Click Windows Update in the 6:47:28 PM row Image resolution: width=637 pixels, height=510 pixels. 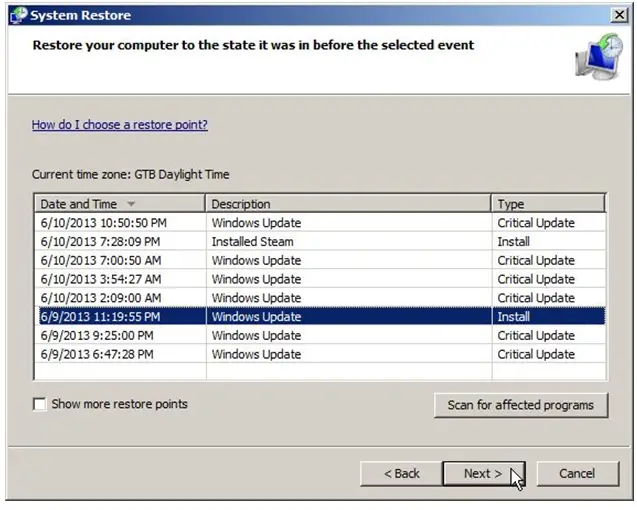256,354
